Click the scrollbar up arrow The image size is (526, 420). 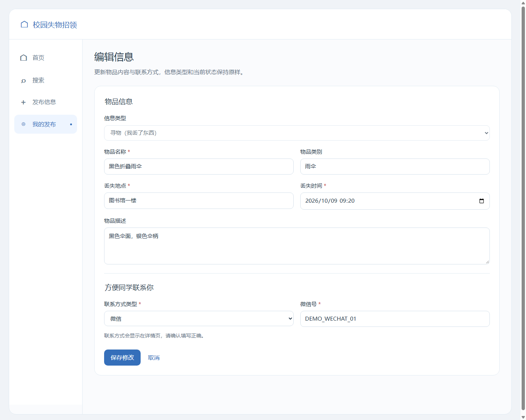click(523, 3)
